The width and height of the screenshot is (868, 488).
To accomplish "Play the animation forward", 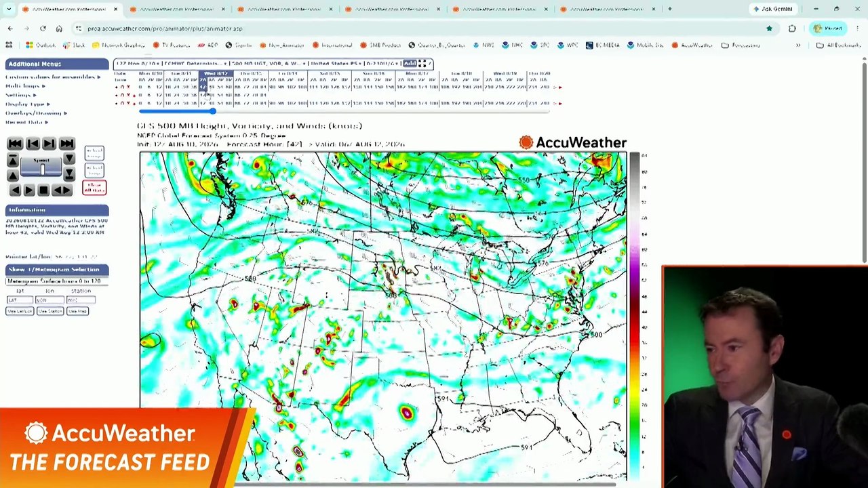I will 29,190.
